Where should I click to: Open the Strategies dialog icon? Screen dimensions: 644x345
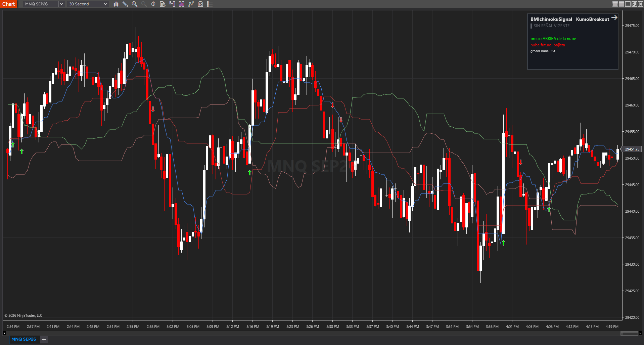[x=200, y=4]
